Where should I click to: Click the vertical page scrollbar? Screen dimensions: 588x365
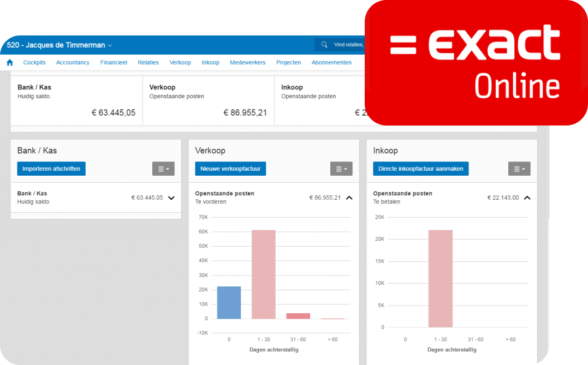549,172
